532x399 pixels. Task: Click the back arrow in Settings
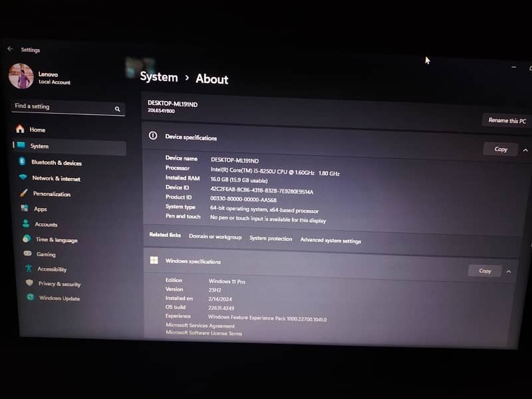10,49
